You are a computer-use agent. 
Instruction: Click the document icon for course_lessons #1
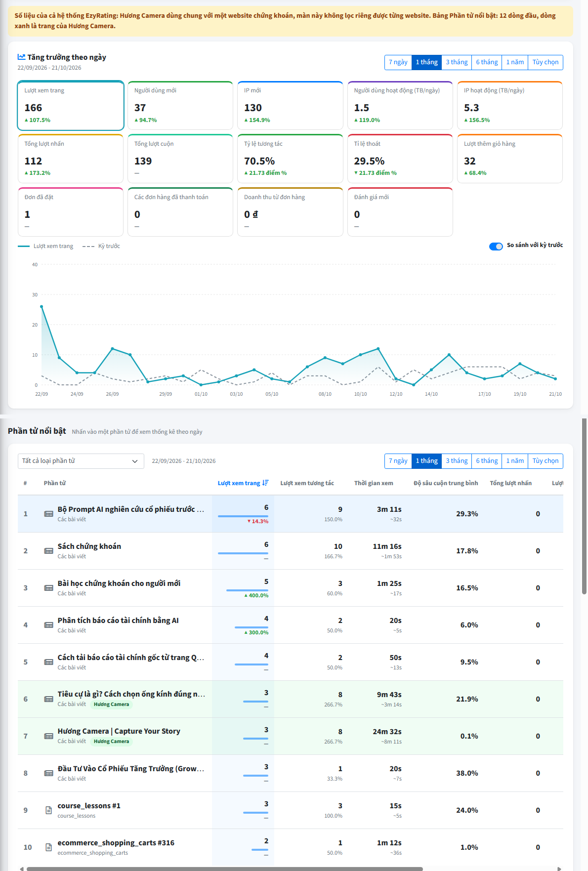coord(48,810)
